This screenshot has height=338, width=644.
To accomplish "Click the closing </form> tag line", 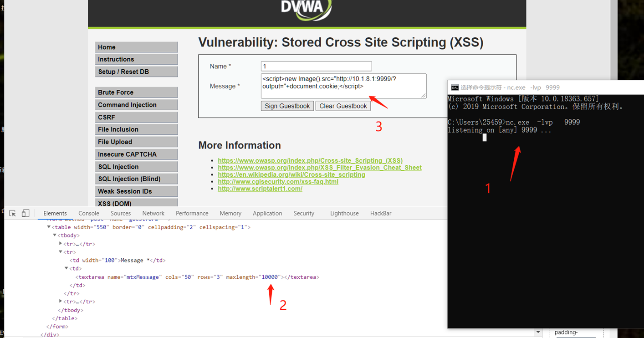I will [x=57, y=327].
